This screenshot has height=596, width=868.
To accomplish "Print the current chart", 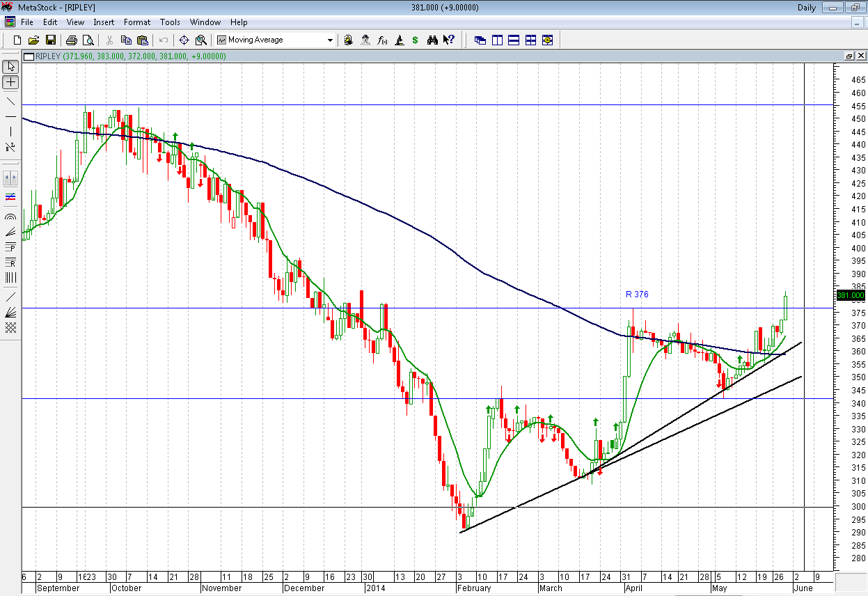I will tap(71, 40).
